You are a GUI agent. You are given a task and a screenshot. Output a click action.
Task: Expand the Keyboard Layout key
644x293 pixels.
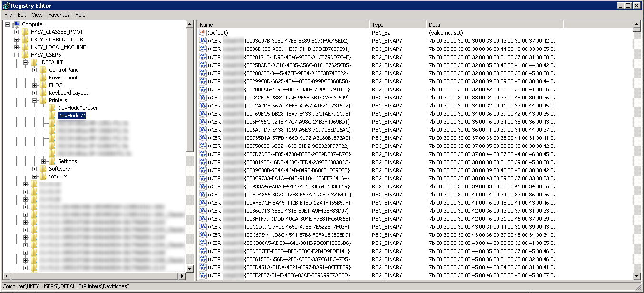(35, 93)
